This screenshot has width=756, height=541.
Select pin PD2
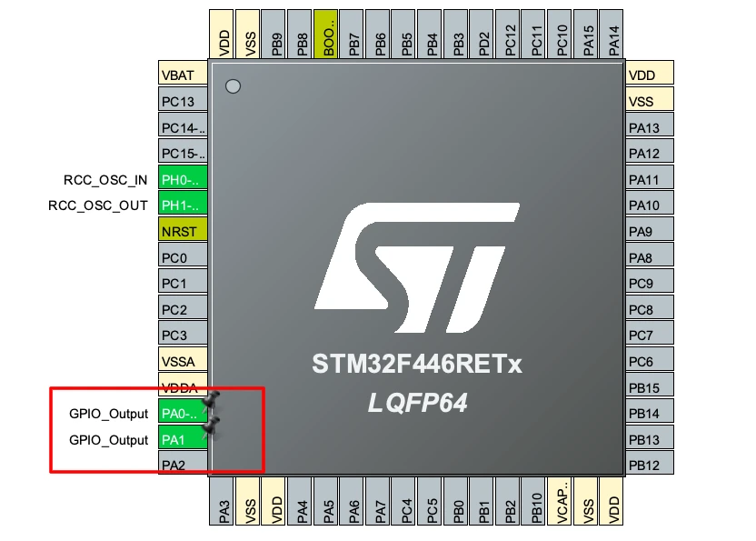pyautogui.click(x=482, y=34)
